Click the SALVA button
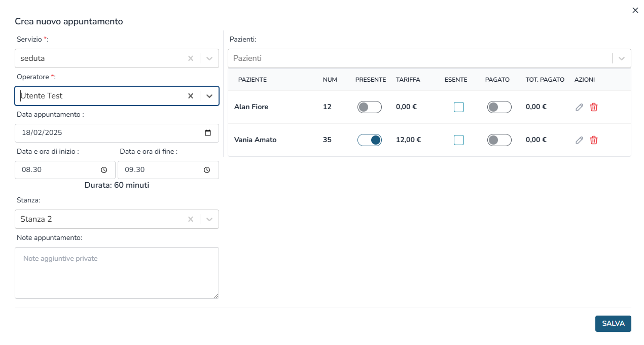Screen dimensions: 644x345 (x=613, y=324)
